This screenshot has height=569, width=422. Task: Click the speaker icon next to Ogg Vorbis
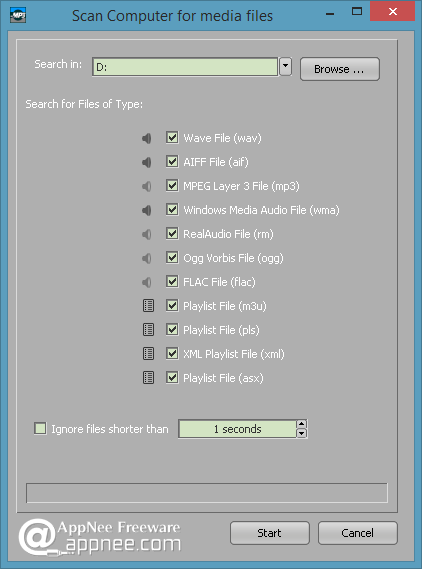tap(147, 258)
